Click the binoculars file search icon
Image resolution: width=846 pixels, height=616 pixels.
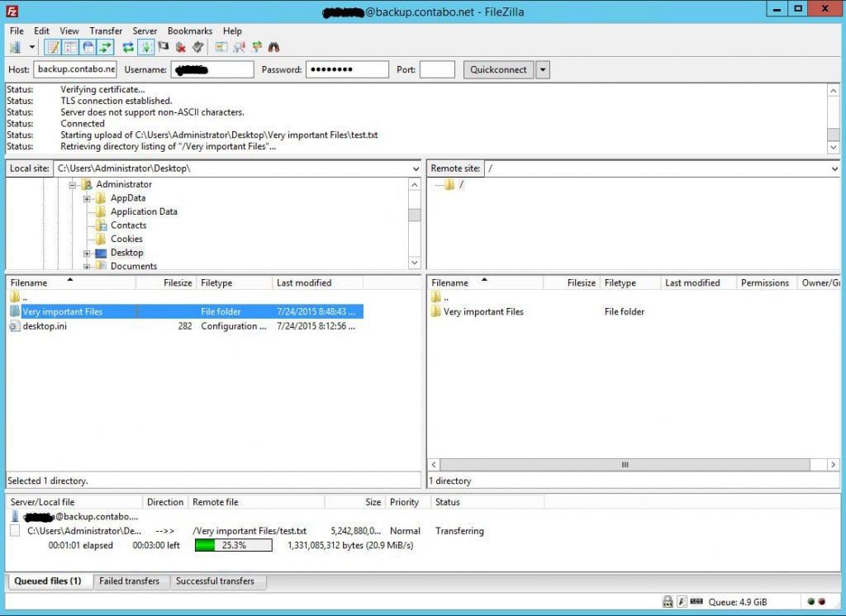pos(274,47)
